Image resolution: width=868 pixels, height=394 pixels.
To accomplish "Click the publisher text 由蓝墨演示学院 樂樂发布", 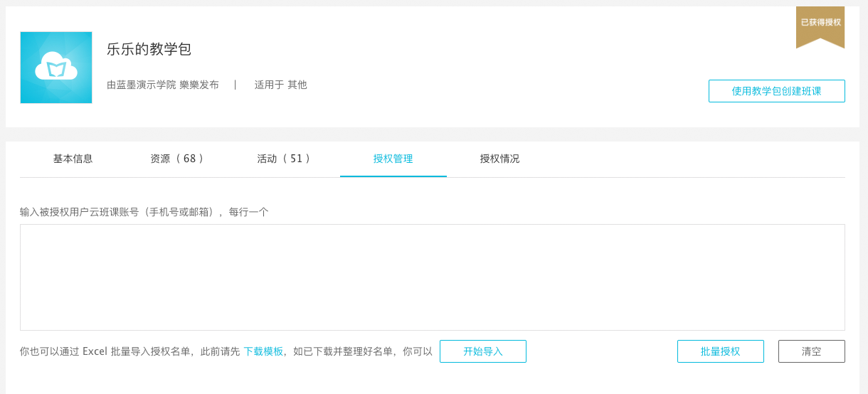I will [163, 85].
